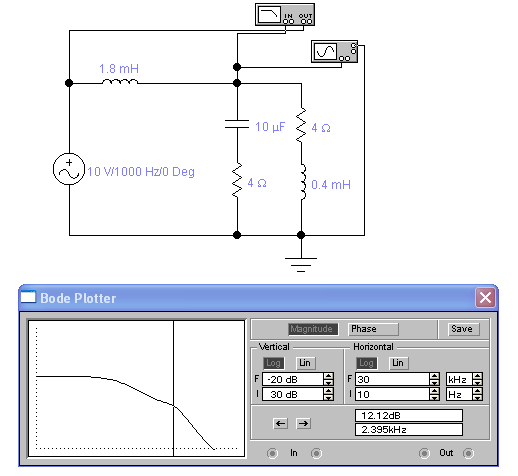
Task: Click the Bode plotter instrument icon
Action: (x=285, y=14)
